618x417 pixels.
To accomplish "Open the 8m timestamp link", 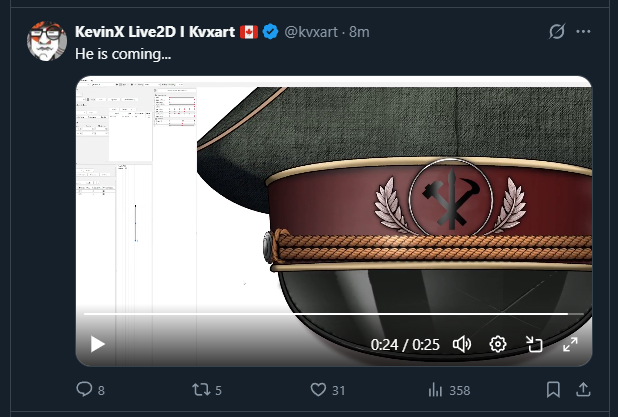I will tap(359, 32).
